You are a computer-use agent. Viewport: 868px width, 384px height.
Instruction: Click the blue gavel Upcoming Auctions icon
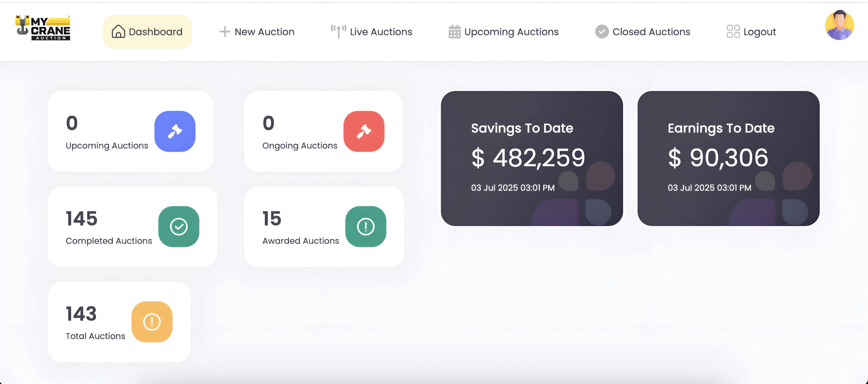point(175,131)
